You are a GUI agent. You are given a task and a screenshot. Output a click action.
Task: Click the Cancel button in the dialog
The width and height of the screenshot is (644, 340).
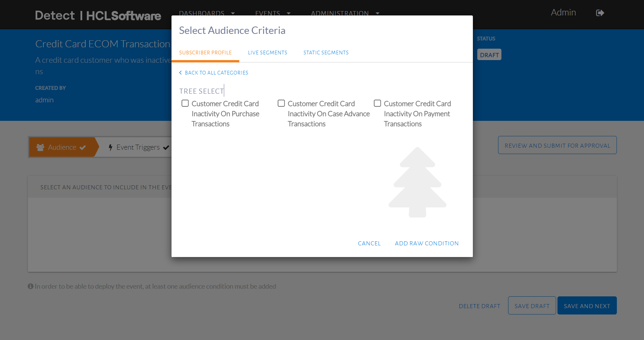coord(369,244)
